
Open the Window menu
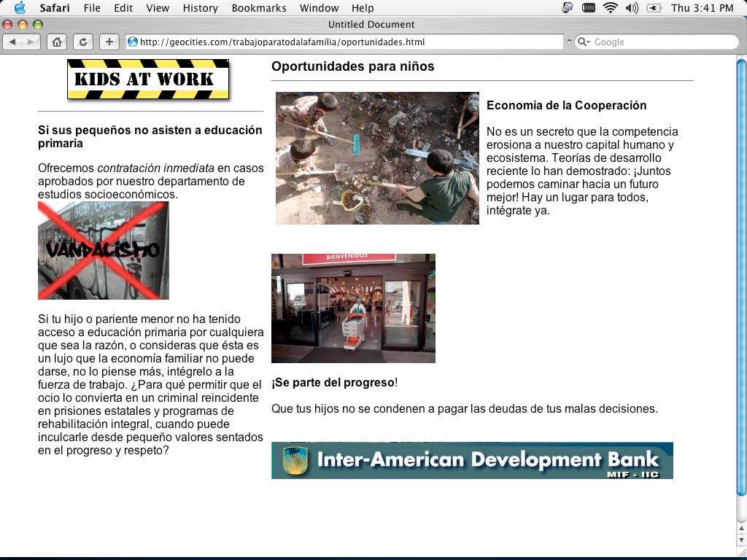320,8
